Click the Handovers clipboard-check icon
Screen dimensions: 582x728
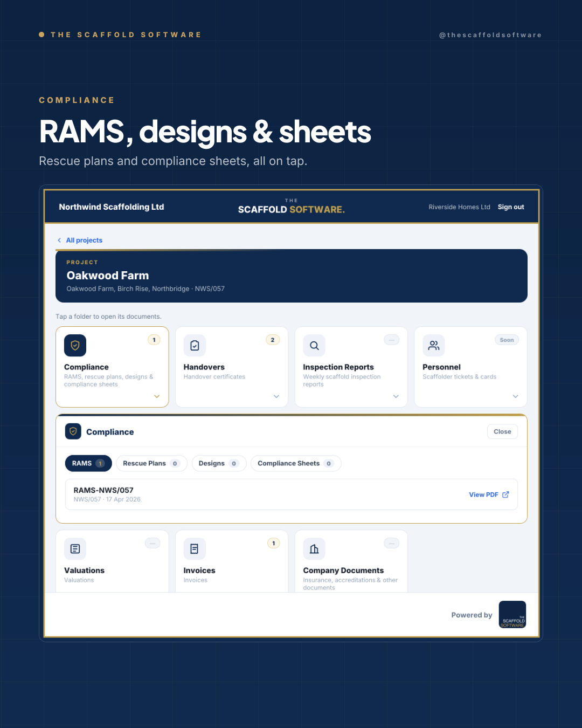coord(195,346)
